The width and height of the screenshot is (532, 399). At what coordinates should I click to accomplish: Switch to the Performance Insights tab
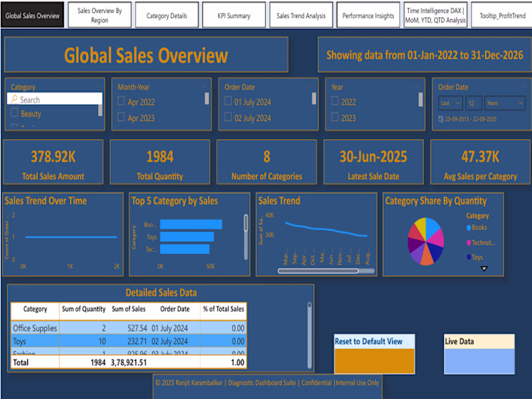point(368,15)
